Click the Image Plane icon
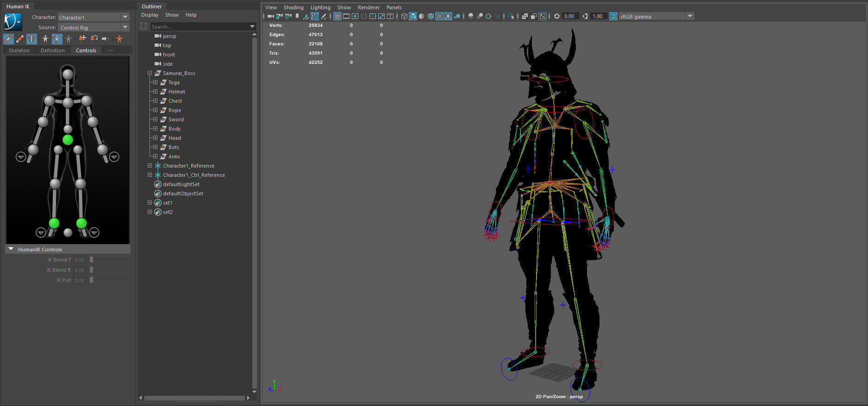Image resolution: width=868 pixels, height=406 pixels. click(x=306, y=16)
